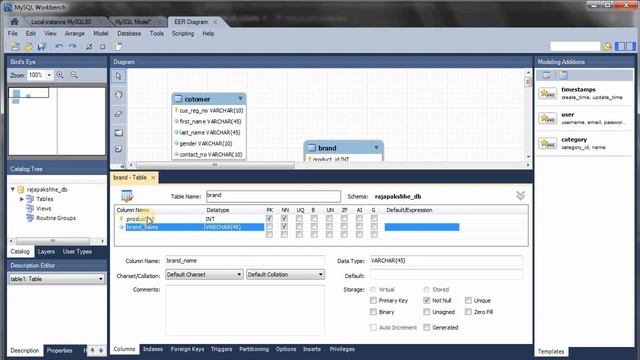The height and width of the screenshot is (360, 640).
Task: Switch to Indexes tab
Action: pos(153,349)
